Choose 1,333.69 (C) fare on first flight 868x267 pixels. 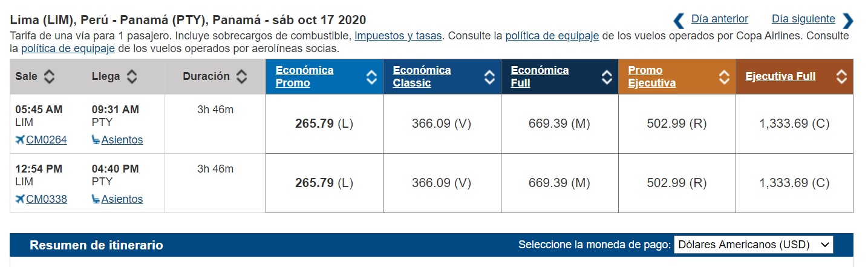794,124
